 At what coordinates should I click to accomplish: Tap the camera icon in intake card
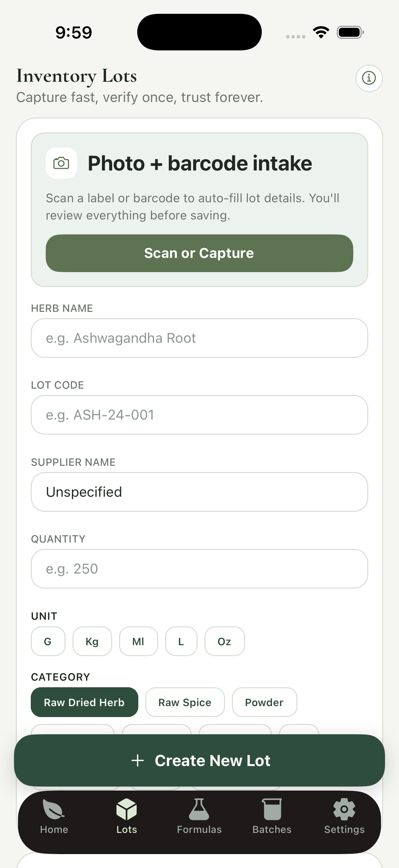[61, 163]
